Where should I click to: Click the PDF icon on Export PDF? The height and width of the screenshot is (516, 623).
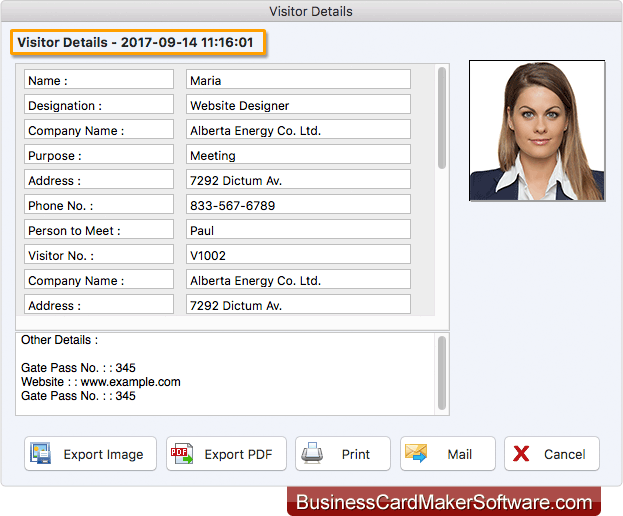(182, 454)
